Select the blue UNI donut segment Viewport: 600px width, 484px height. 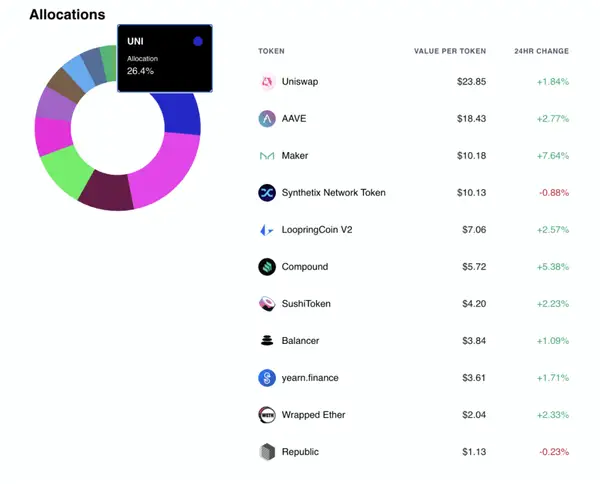(x=182, y=112)
